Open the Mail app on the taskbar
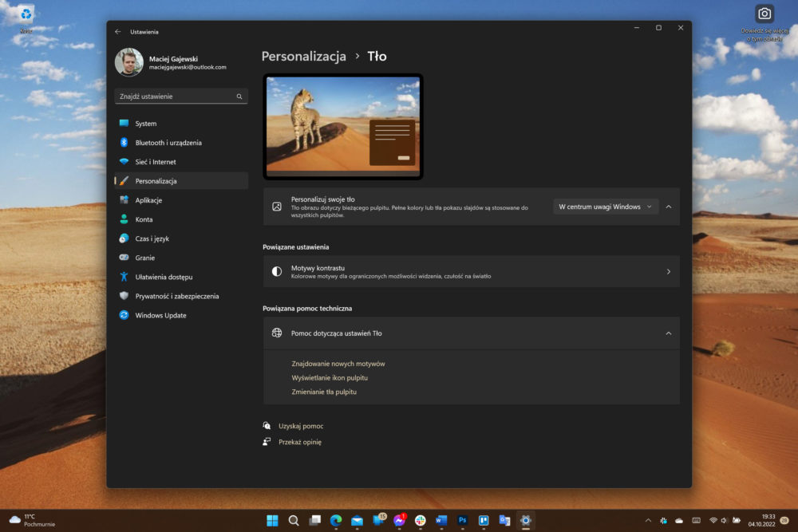Viewport: 798px width, 532px height. 358,520
